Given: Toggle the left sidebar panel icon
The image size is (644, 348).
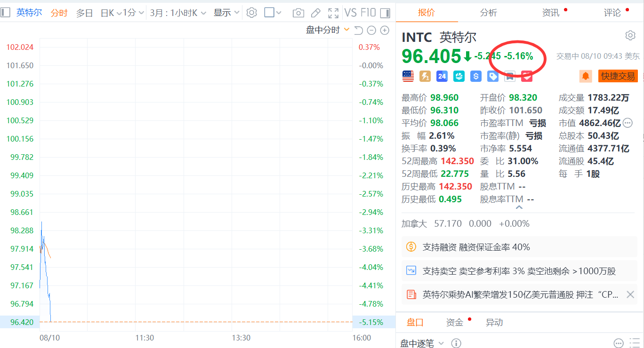Looking at the screenshot, I should [x=5, y=13].
